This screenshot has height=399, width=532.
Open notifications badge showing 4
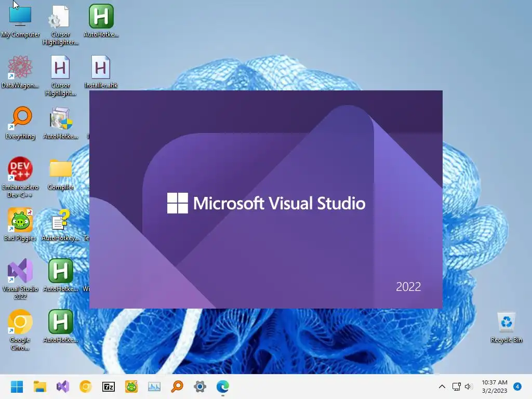[x=517, y=387]
